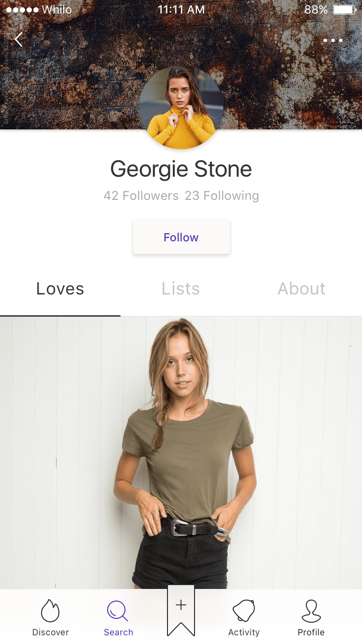Switch to the Lists tab
The width and height of the screenshot is (362, 644).
click(181, 288)
